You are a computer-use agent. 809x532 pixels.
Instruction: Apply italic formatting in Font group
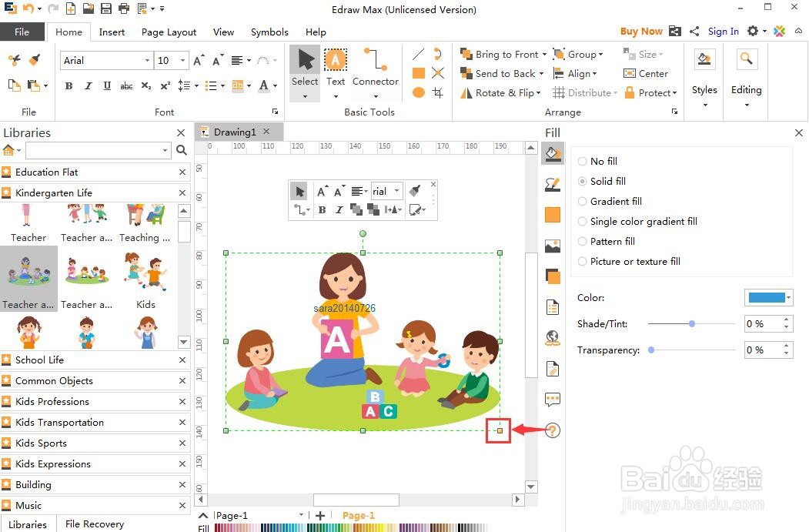click(x=89, y=85)
